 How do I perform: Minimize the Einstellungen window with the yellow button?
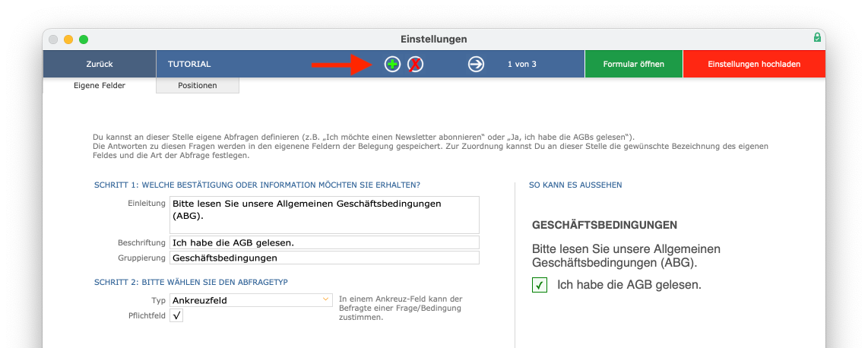(x=68, y=39)
